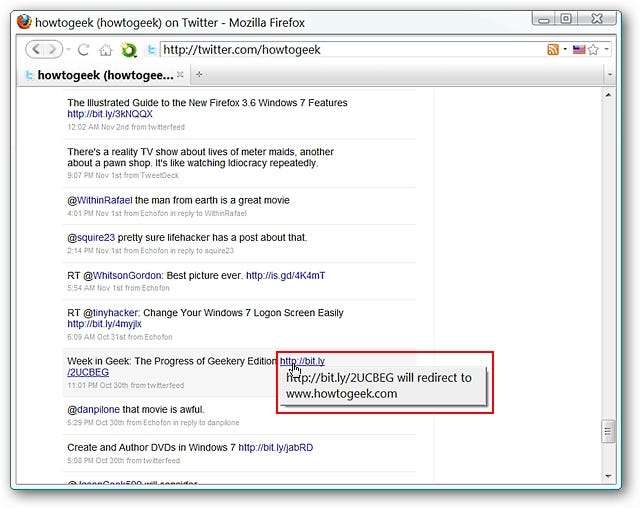Open the http://bit.ly/jabRD link
The height and width of the screenshot is (508, 640).
(276, 448)
